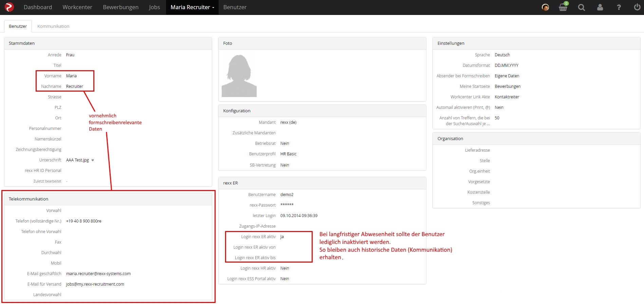The width and height of the screenshot is (644, 306).
Task: Click the Login rexx ER aktiv von label
Action: [x=254, y=247]
